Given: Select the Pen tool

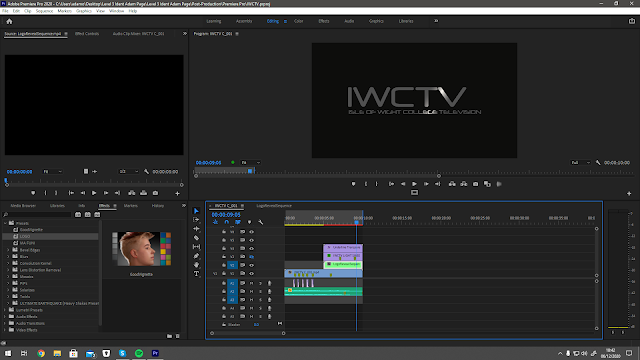Looking at the screenshot, I should click(x=196, y=256).
